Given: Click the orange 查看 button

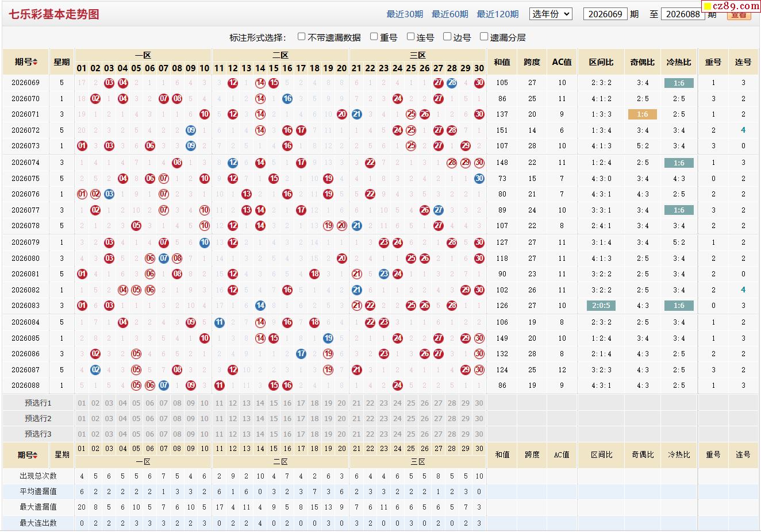Looking at the screenshot, I should pos(739,16).
